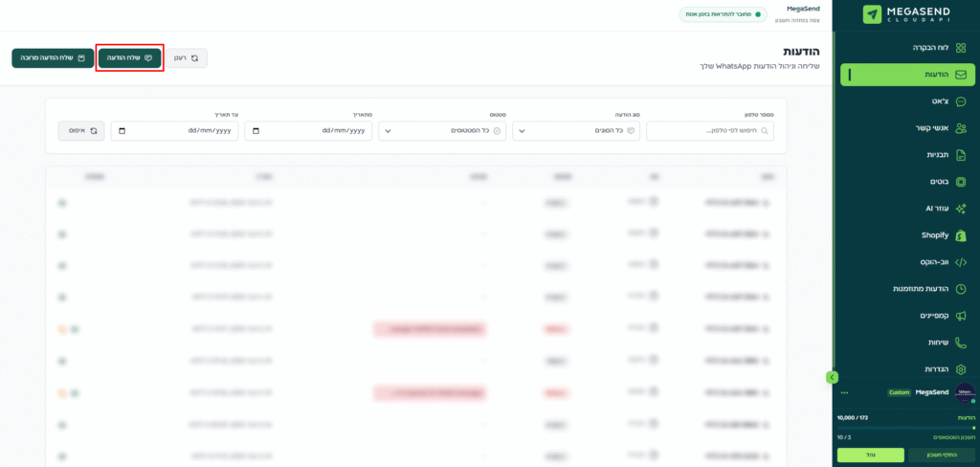Image resolution: width=980 pixels, height=467 pixels.
Task: Open the Bots (בוטים) icon
Action: tap(961, 182)
